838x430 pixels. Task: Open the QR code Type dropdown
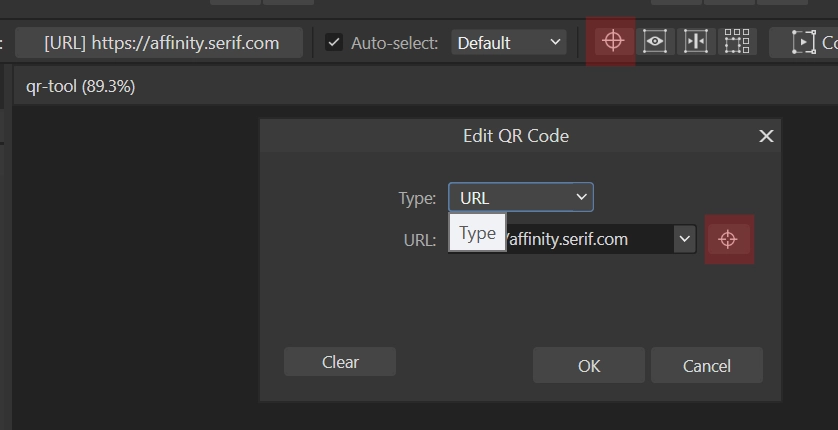point(521,197)
